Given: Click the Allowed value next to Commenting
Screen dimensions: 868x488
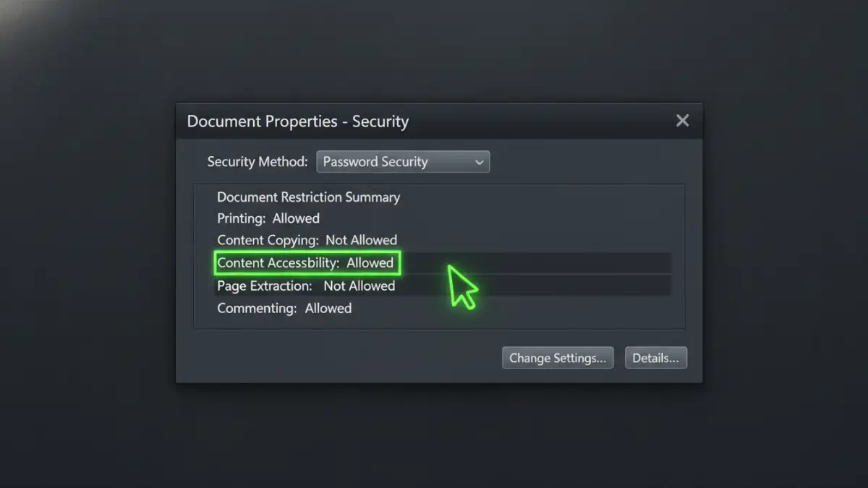Looking at the screenshot, I should click(x=328, y=308).
